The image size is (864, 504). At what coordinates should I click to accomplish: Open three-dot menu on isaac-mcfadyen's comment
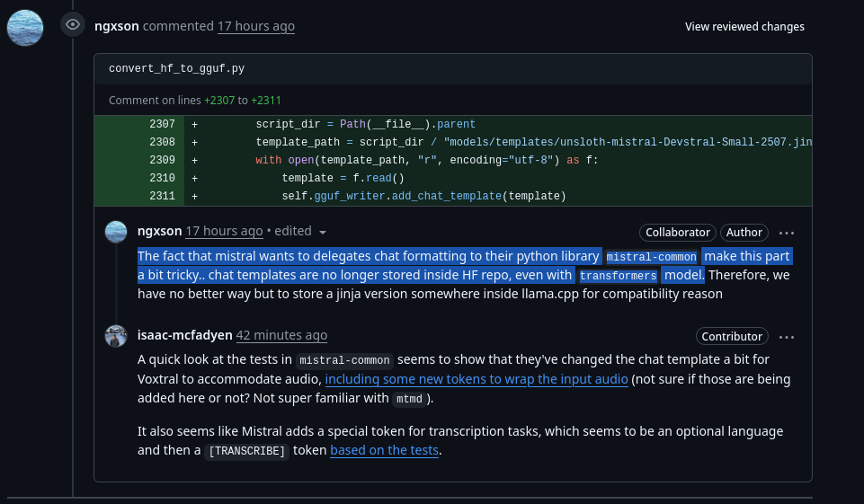[787, 337]
